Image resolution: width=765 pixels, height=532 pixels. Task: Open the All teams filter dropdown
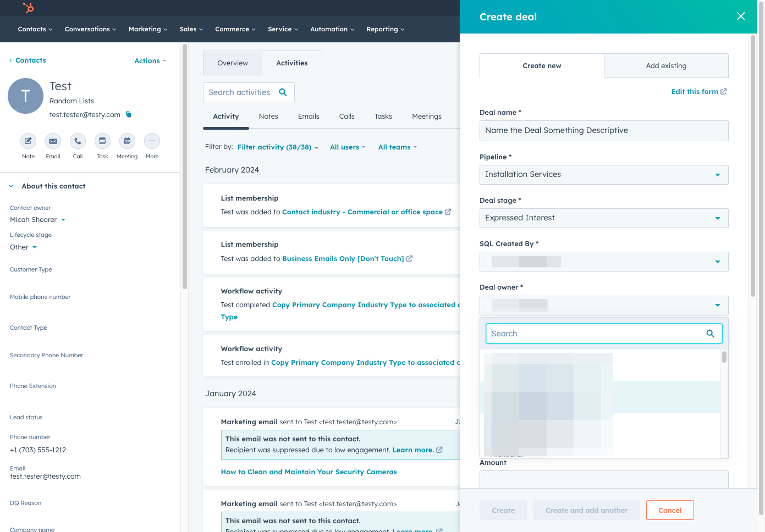(x=398, y=147)
